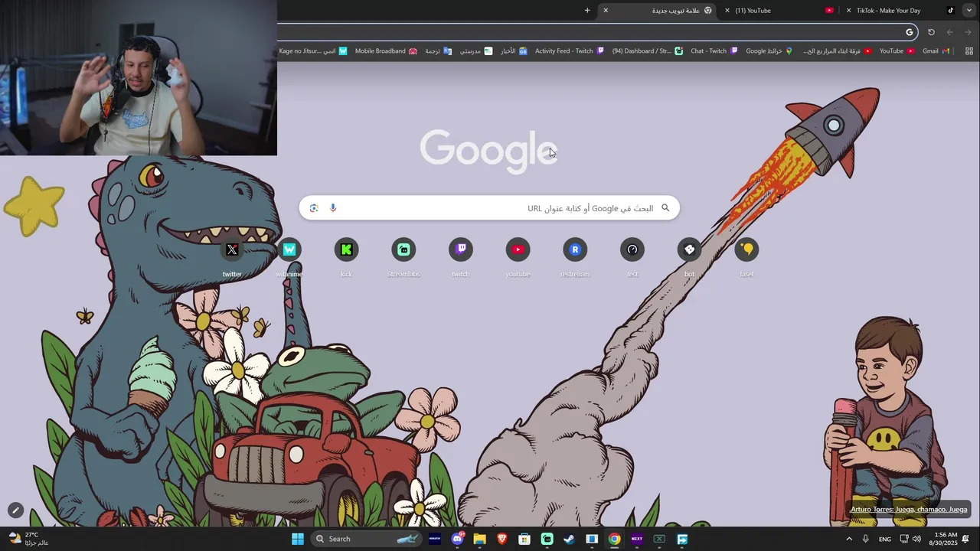Open Microsoft Store from the taskbar
980x551 pixels.
524,539
